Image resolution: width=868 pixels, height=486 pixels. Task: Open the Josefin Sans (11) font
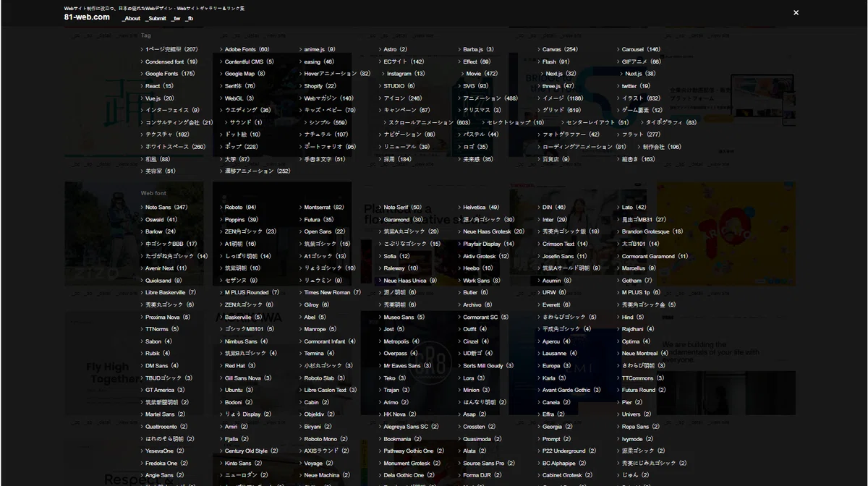(564, 257)
